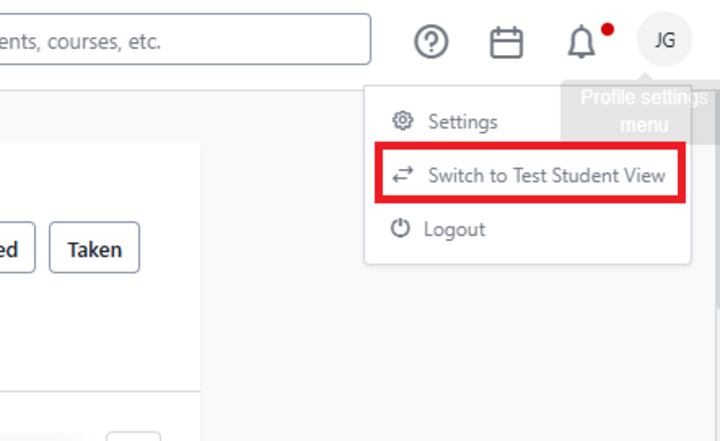Click the Profile settings menu tooltip
Viewport: 720px width, 441px height.
point(643,111)
